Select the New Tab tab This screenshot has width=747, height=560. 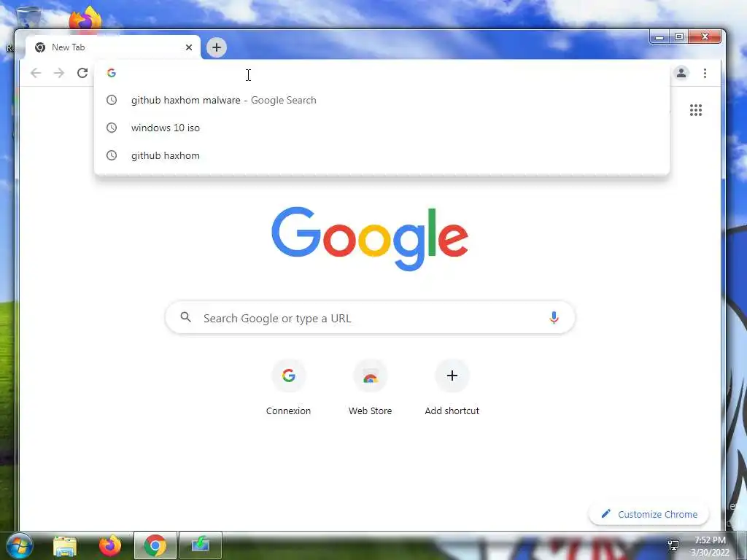(x=113, y=47)
